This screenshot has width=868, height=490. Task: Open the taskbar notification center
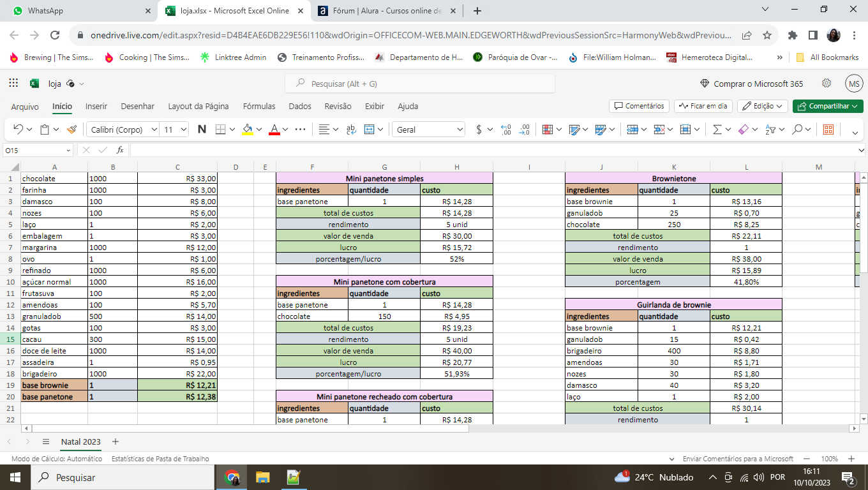pyautogui.click(x=849, y=477)
